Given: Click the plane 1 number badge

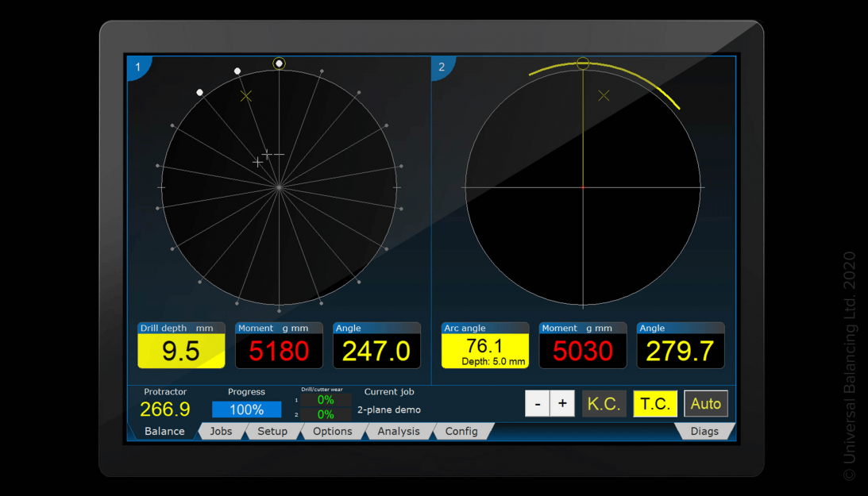Looking at the screenshot, I should (x=137, y=67).
